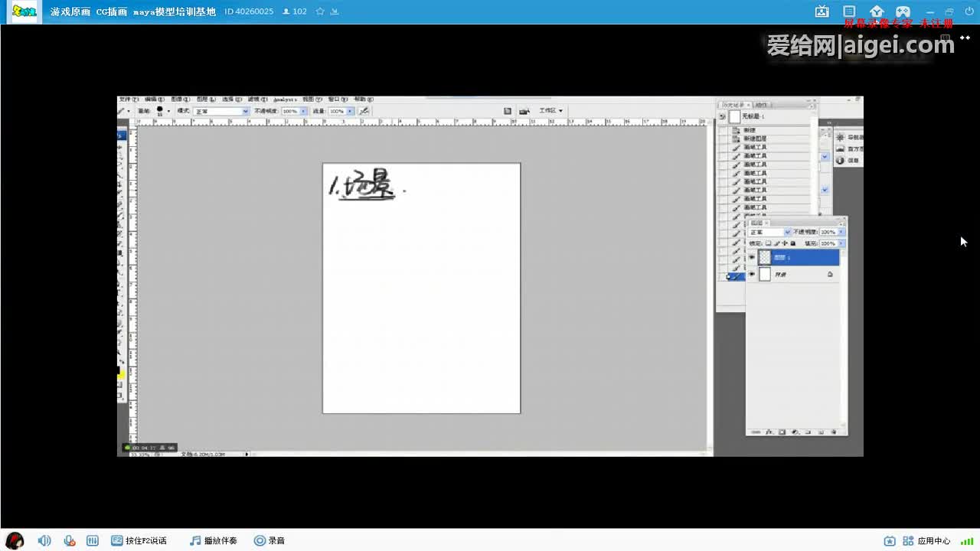This screenshot has height=551, width=980.
Task: Click the yellow color swatch in toolbox
Action: tap(121, 374)
